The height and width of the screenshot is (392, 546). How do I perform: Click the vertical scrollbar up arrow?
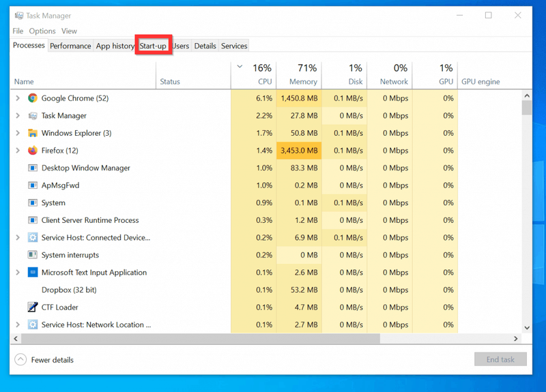527,95
